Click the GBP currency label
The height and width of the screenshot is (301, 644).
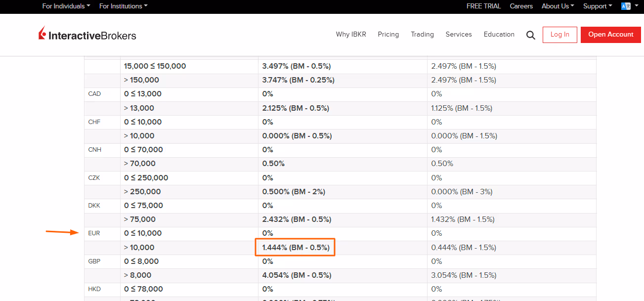(x=94, y=261)
